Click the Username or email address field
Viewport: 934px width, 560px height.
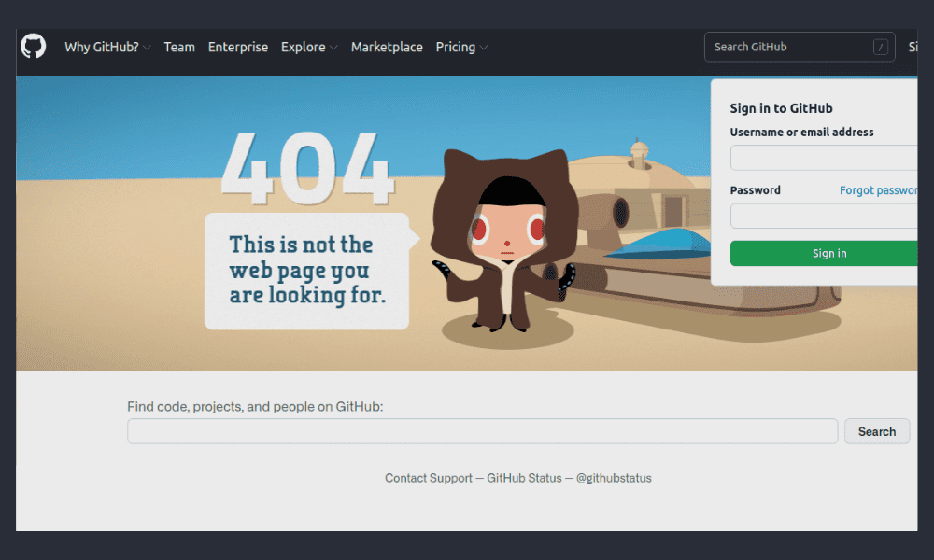coord(824,158)
